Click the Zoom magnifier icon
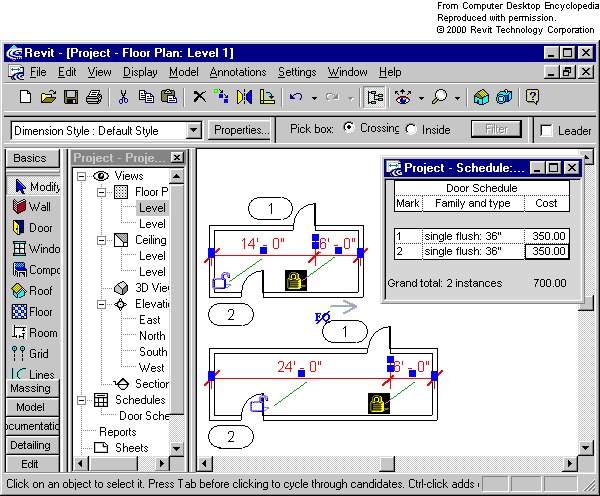This screenshot has height=496, width=600. (x=439, y=97)
